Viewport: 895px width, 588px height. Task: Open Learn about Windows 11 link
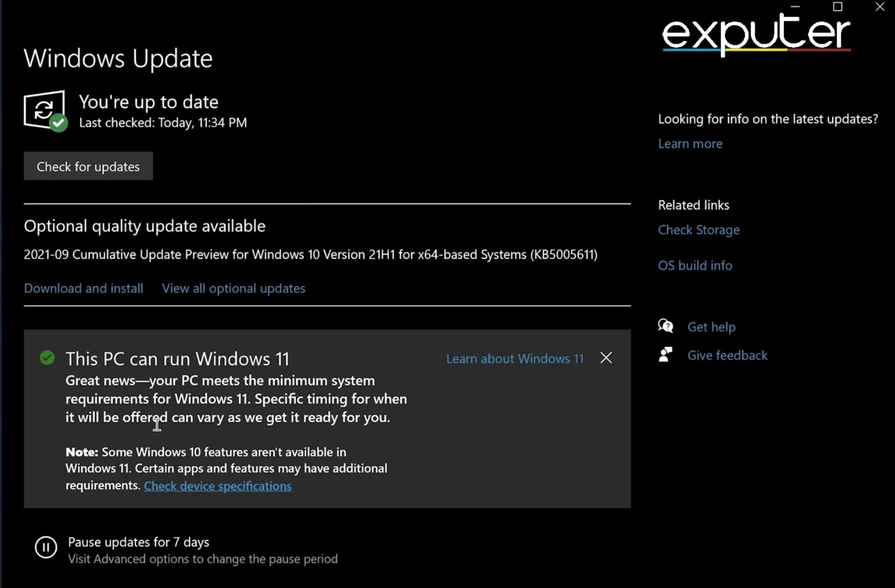[x=515, y=359]
